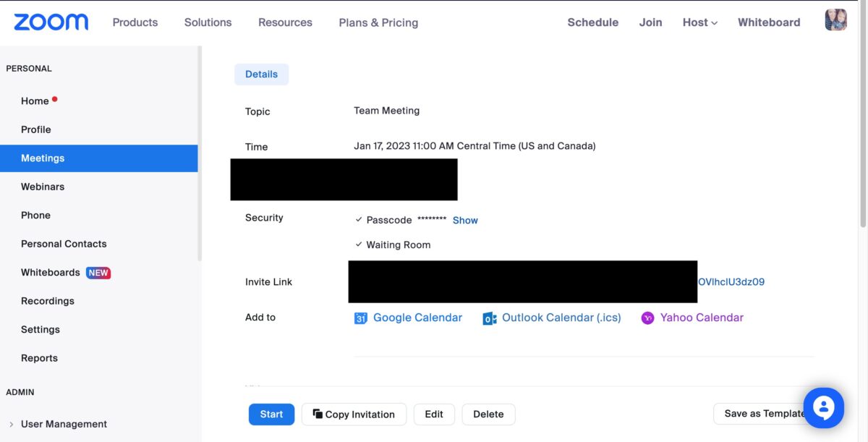Click the Topic label
Viewport: 868px width, 442px height.
(258, 112)
